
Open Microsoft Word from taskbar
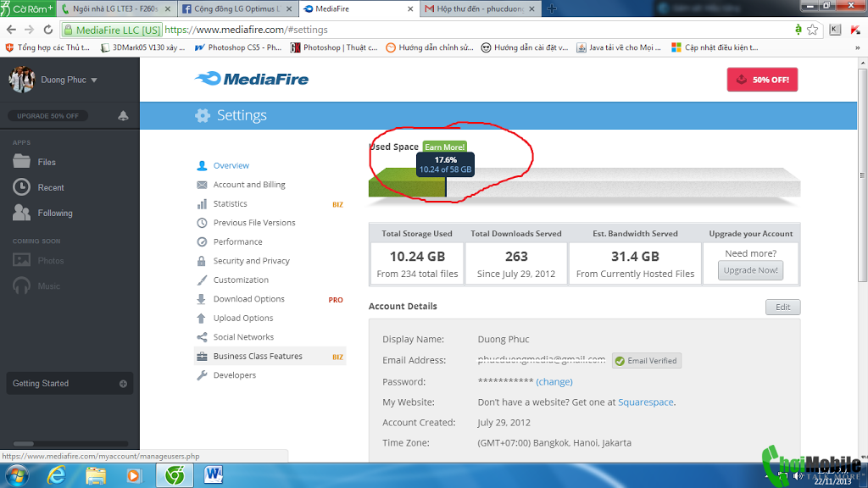click(x=213, y=476)
